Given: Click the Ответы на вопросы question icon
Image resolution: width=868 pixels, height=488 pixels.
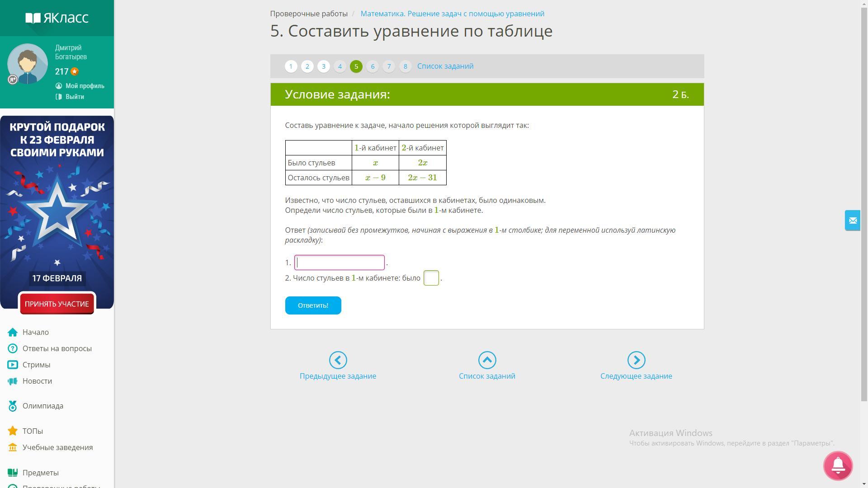Looking at the screenshot, I should coord(13,349).
